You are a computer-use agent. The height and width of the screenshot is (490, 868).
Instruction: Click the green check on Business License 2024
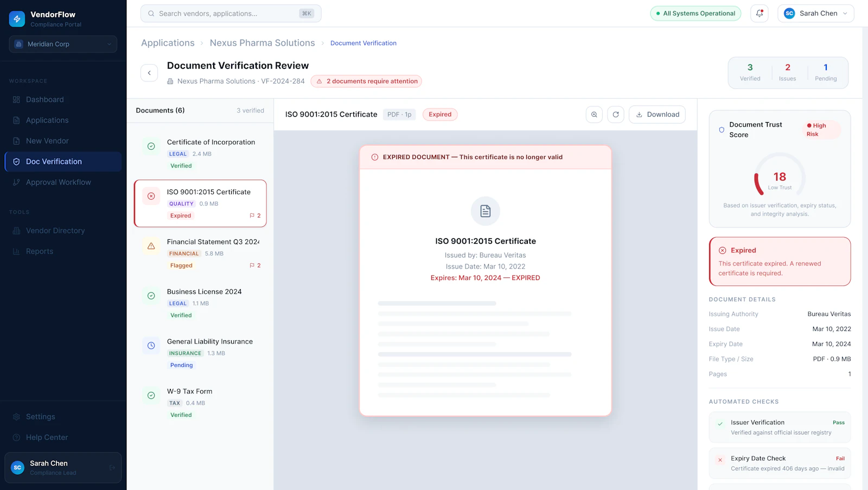[x=151, y=296]
